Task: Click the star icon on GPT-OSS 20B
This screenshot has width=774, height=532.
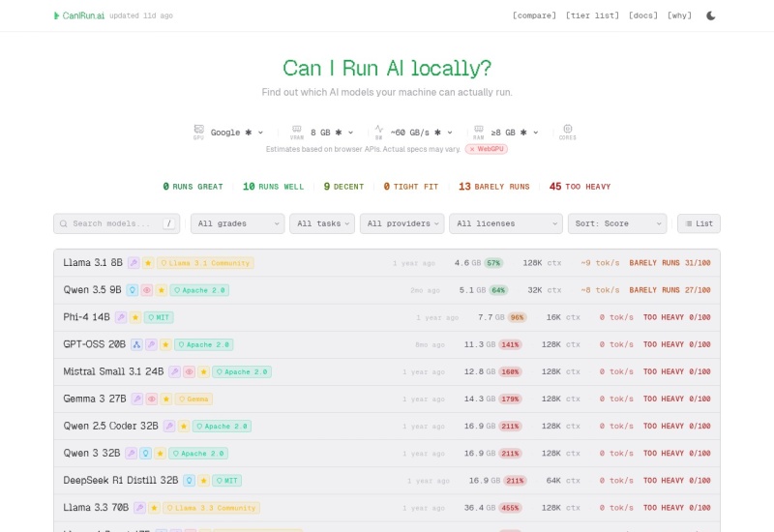Action: tap(165, 344)
